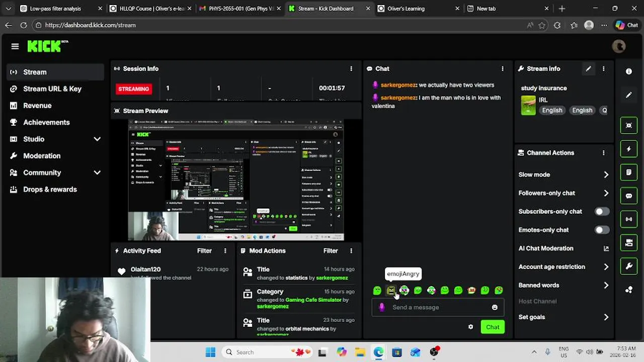The height and width of the screenshot is (362, 644).
Task: Open Activity Feed three-dot menu
Action: pyautogui.click(x=225, y=250)
